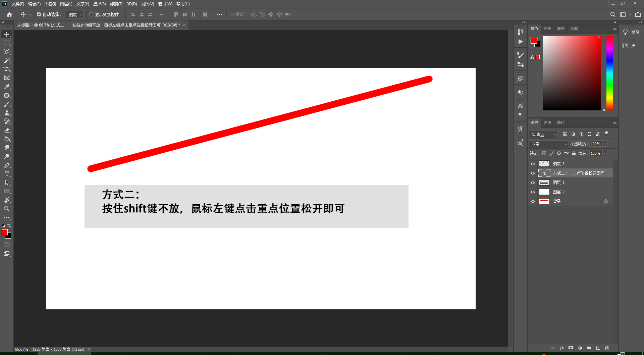Open the 文件(F) menu

(18, 4)
